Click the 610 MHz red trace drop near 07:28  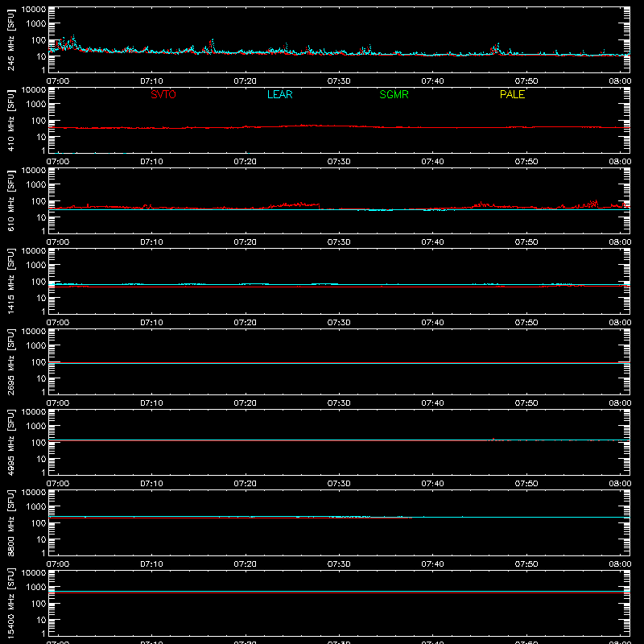(x=320, y=207)
